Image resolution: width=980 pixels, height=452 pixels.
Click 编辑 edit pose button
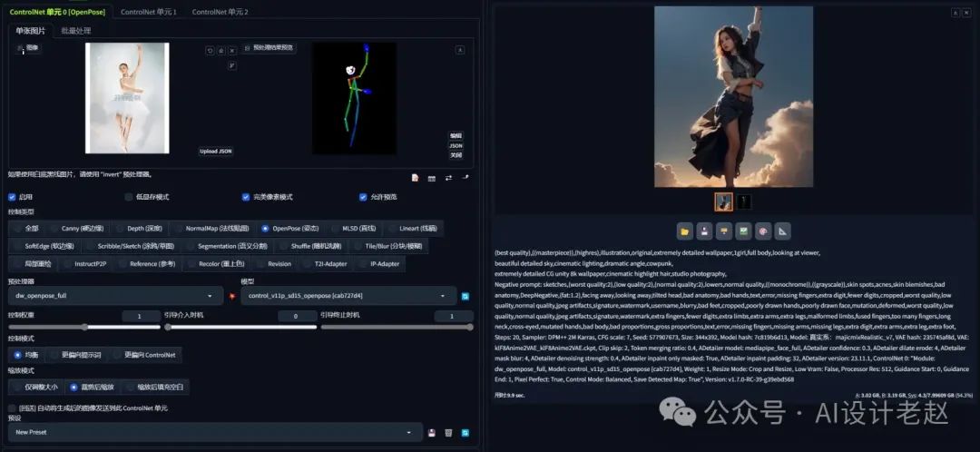click(456, 135)
